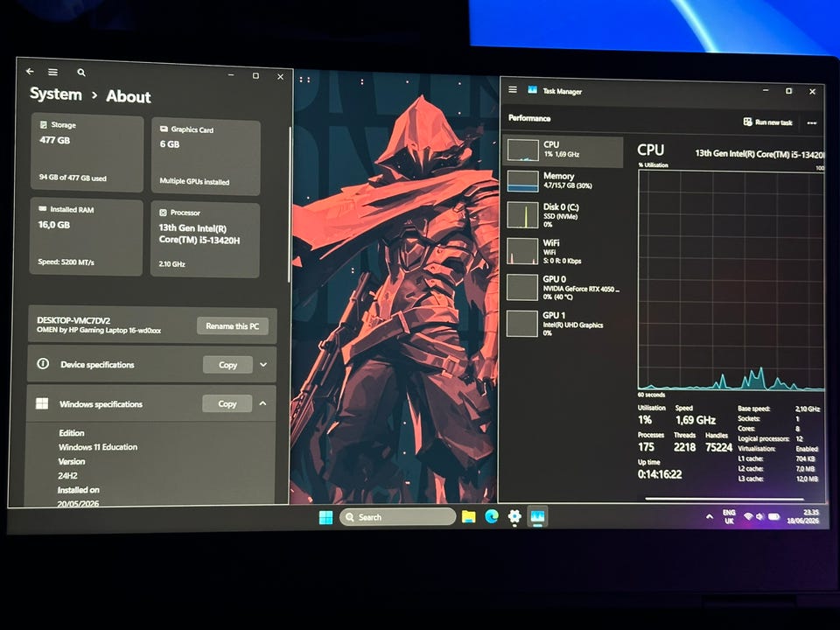Open File Explorer from taskbar

469,516
